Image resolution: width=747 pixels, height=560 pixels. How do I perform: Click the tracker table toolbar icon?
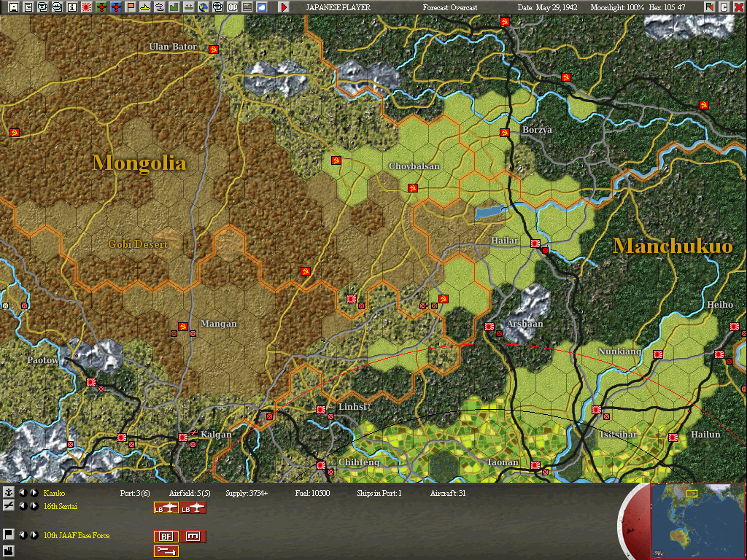point(247,7)
